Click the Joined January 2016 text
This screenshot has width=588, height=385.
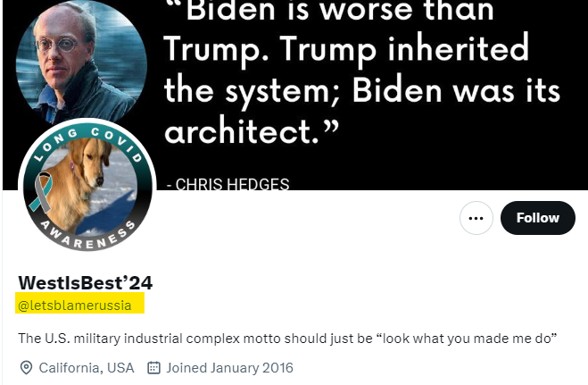coord(229,368)
